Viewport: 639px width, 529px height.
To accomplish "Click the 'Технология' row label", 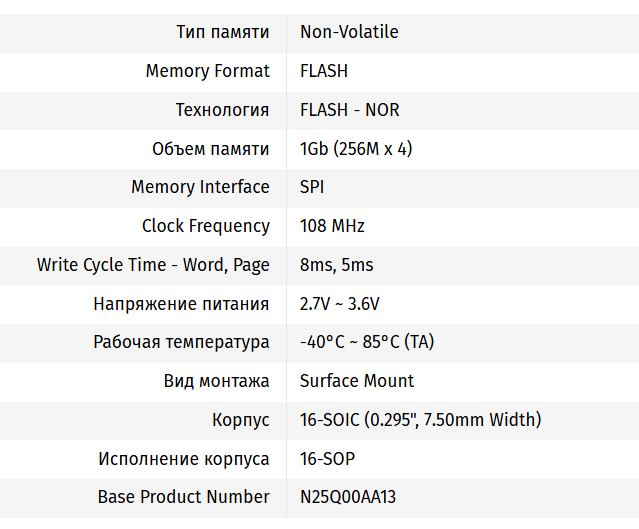I will [222, 110].
